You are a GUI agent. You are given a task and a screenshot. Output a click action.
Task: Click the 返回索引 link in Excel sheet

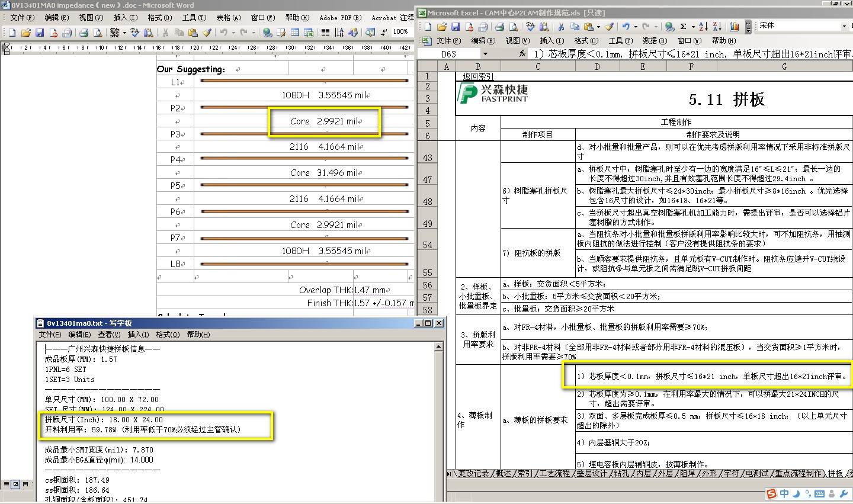pos(477,76)
